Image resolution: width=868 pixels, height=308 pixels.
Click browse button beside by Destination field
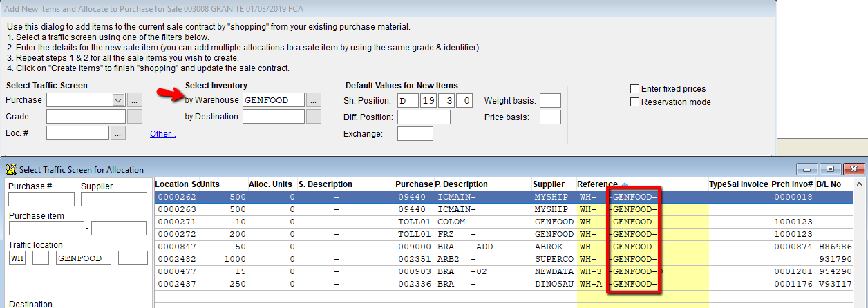pos(314,117)
